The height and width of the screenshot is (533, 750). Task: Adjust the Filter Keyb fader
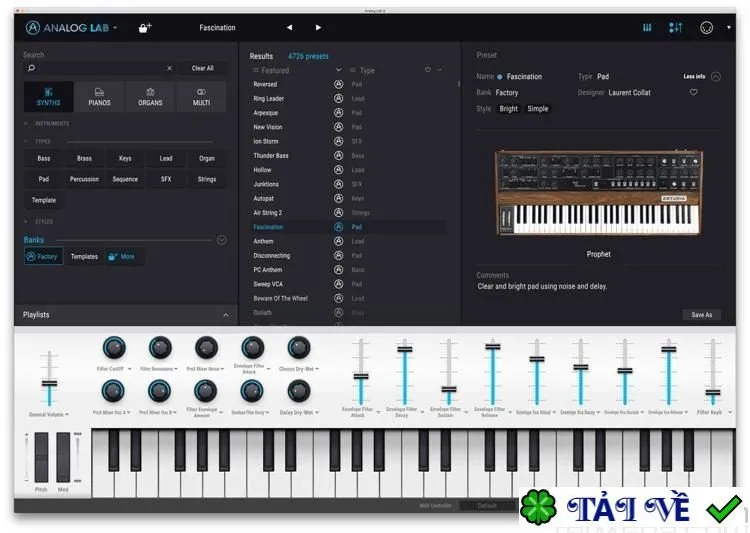pyautogui.click(x=713, y=393)
